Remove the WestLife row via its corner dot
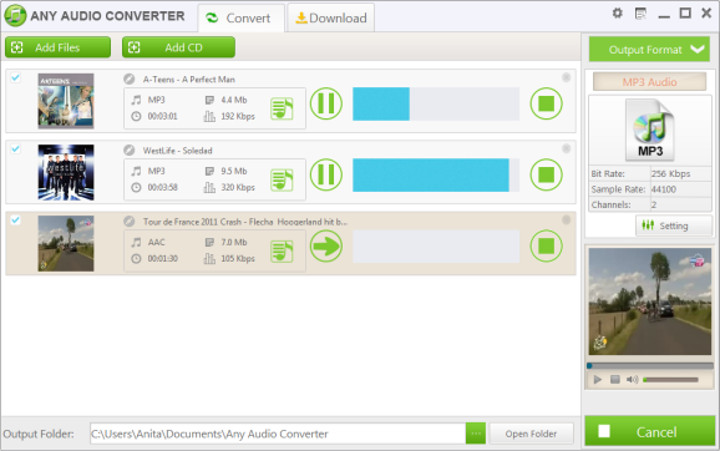This screenshot has height=451, width=720. [x=566, y=148]
